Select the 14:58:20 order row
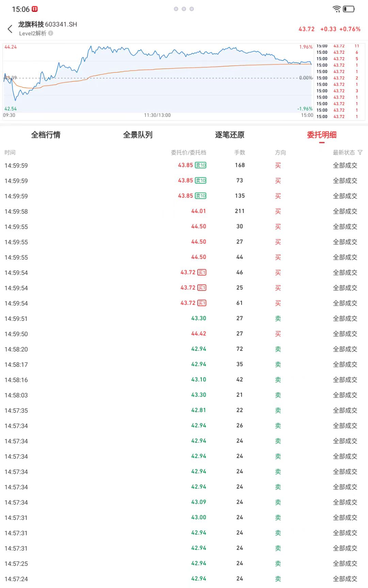This screenshot has height=588, width=368. coord(184,349)
